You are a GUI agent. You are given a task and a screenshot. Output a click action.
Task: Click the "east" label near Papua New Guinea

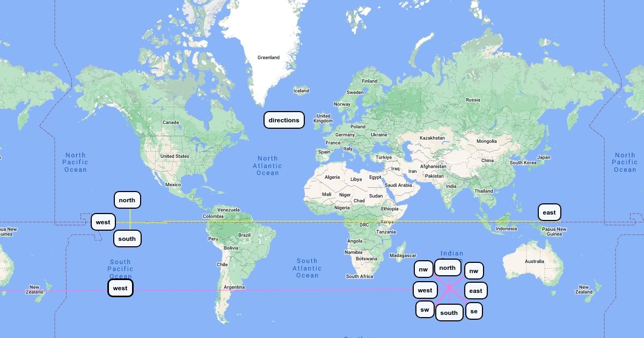tap(549, 212)
